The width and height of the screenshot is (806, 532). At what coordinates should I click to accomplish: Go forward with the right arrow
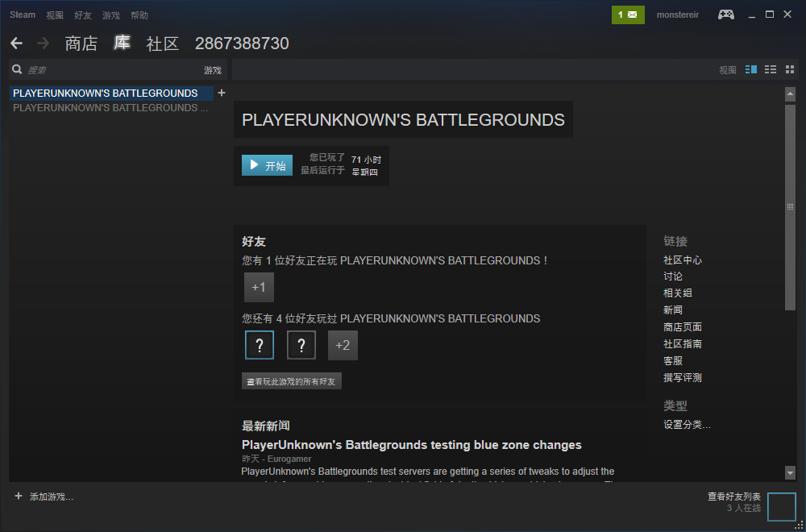coord(44,44)
